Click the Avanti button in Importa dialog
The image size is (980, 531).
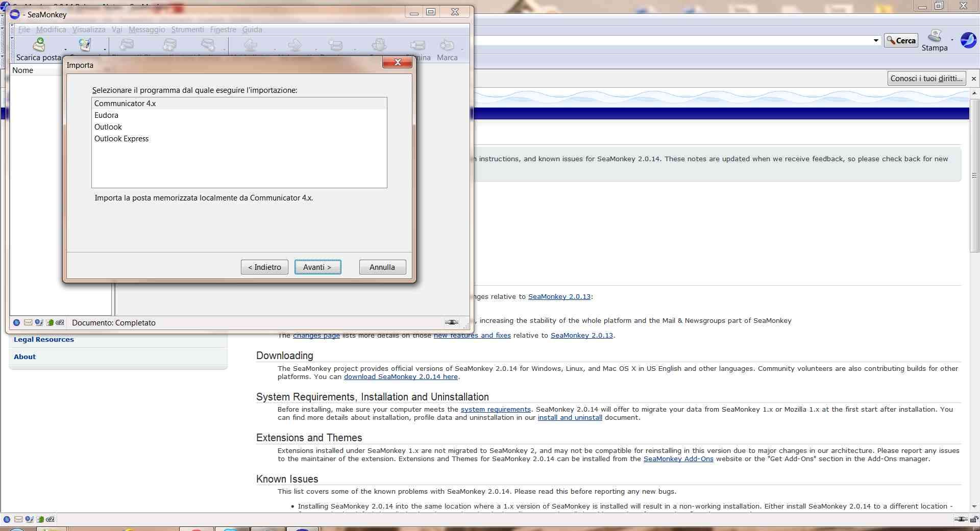click(x=317, y=267)
